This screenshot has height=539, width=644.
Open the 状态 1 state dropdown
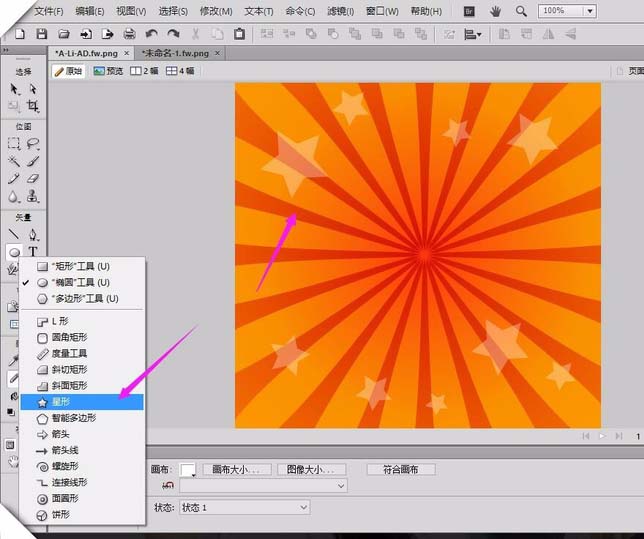click(x=244, y=508)
